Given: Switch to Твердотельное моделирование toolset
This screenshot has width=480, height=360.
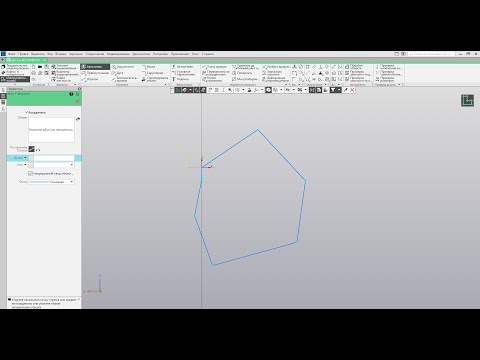Looking at the screenshot, I should tap(15, 67).
